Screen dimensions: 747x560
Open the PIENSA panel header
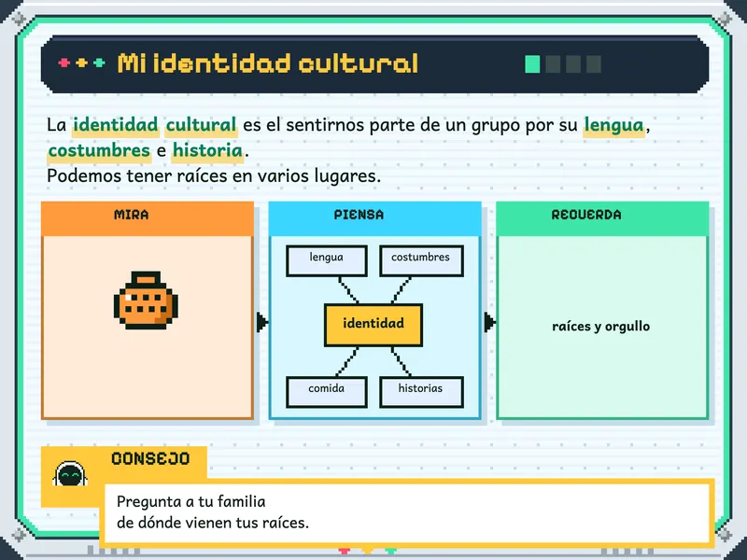[x=375, y=218]
